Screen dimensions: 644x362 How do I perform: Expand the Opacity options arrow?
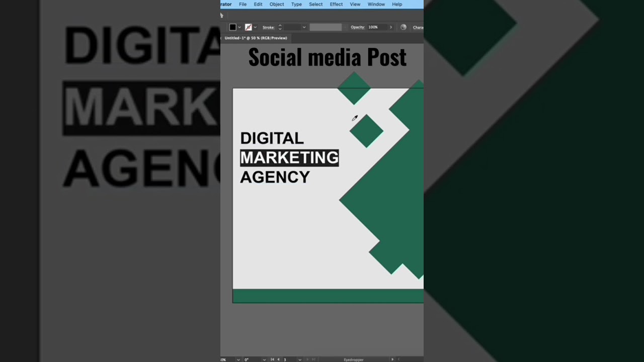point(391,27)
